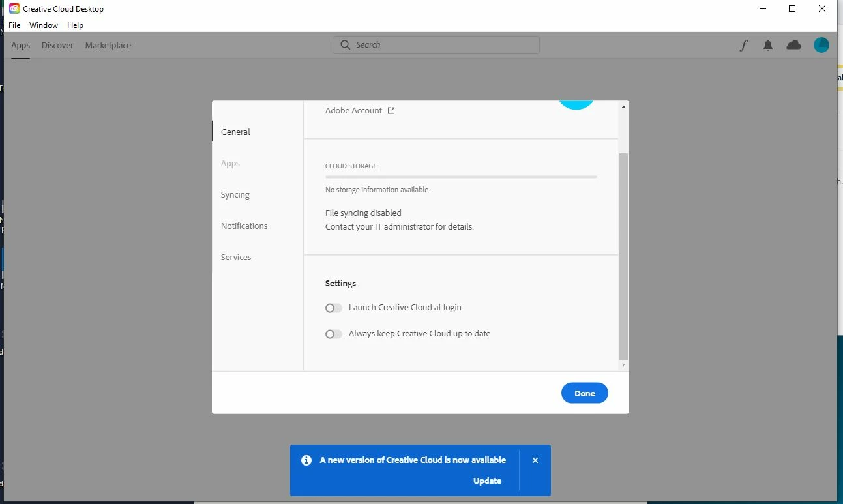Open the account profile avatar
This screenshot has height=504, width=843.
coord(821,45)
